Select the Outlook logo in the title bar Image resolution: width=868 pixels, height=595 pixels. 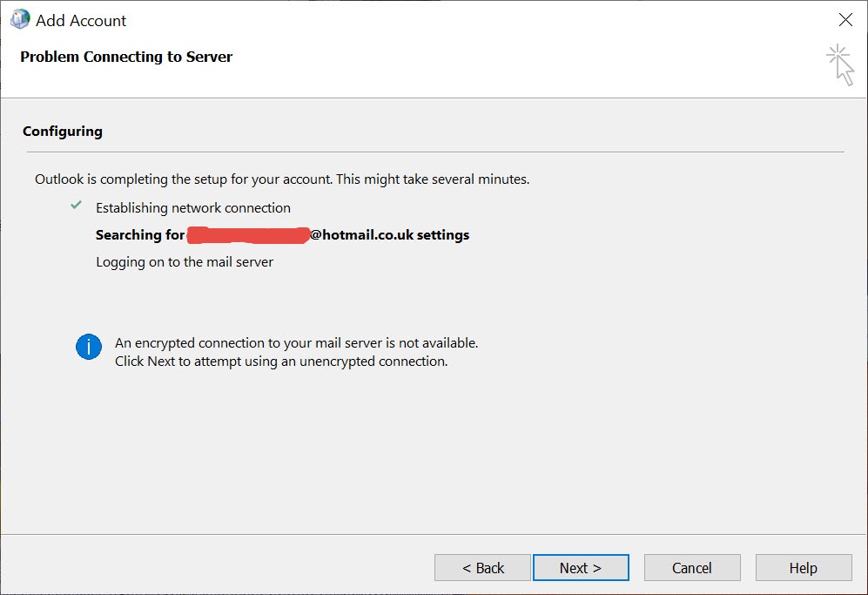19,18
